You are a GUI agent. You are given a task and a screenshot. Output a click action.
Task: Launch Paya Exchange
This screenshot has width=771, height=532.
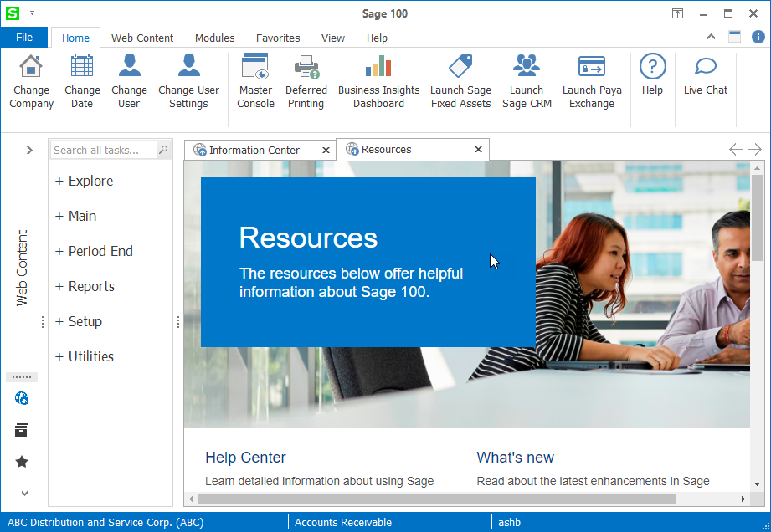pos(592,67)
